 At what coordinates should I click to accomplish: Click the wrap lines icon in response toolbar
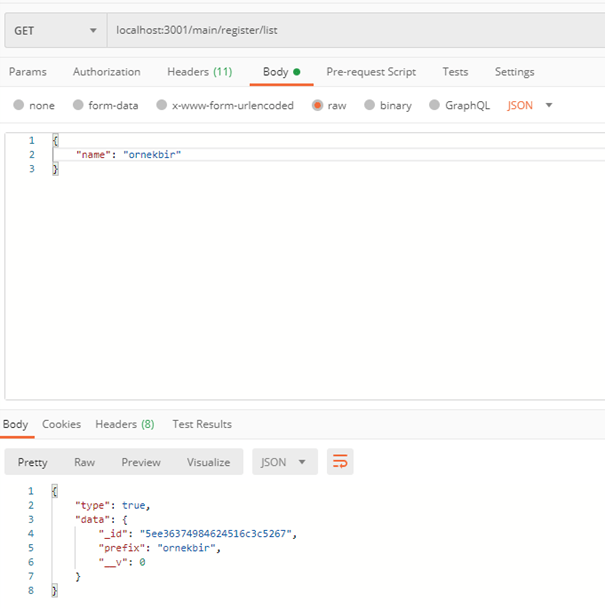pos(340,462)
